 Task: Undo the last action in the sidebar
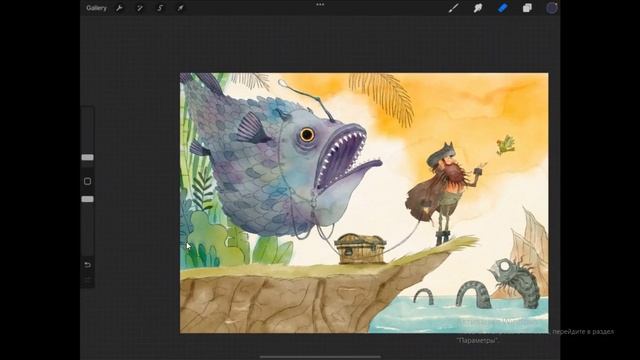tap(87, 264)
